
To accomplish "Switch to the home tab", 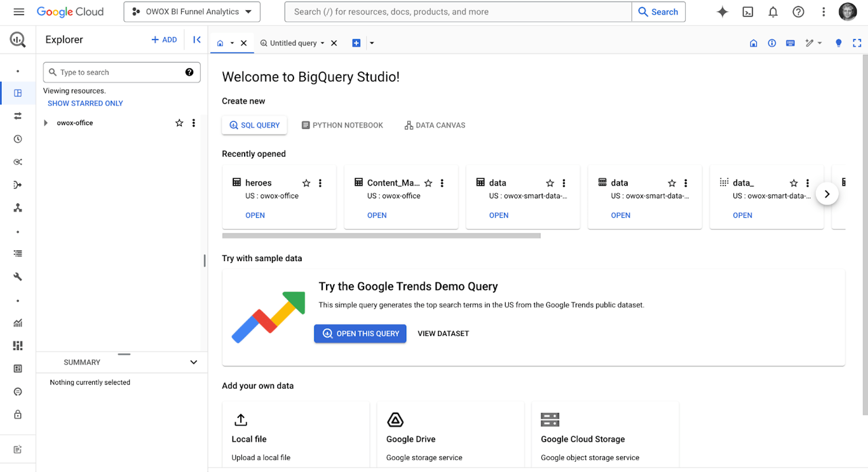I will click(x=220, y=43).
